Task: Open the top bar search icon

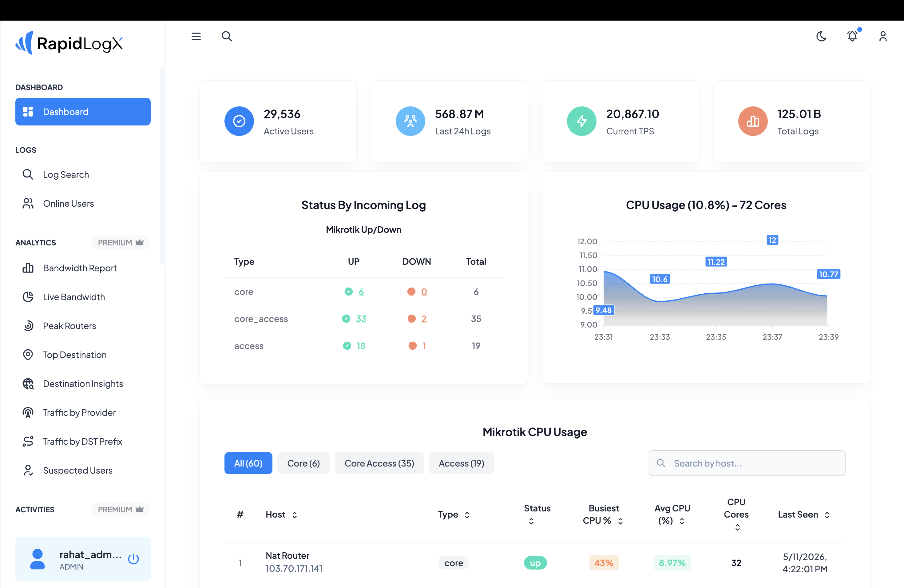Action: tap(227, 37)
